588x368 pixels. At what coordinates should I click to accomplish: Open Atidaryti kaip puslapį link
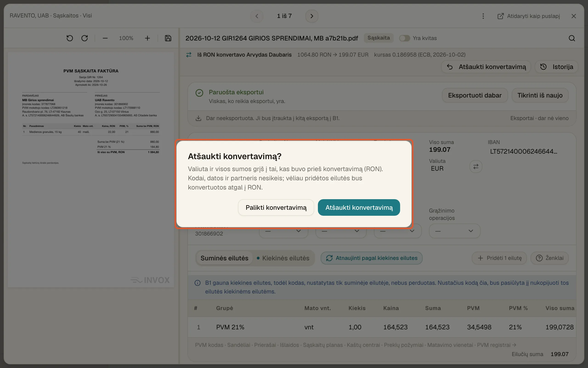[x=529, y=16]
